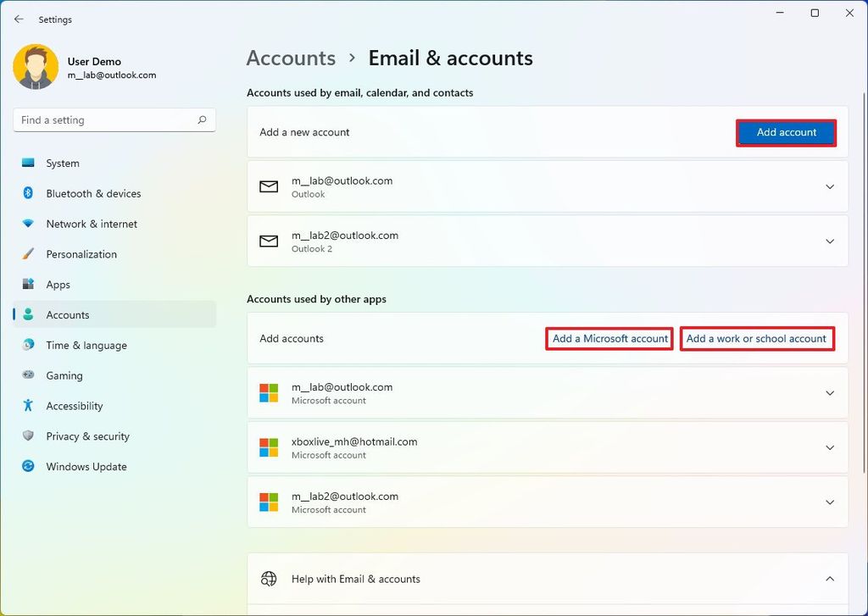Click the Find a setting search box
Image resolution: width=868 pixels, height=616 pixels.
(x=114, y=120)
